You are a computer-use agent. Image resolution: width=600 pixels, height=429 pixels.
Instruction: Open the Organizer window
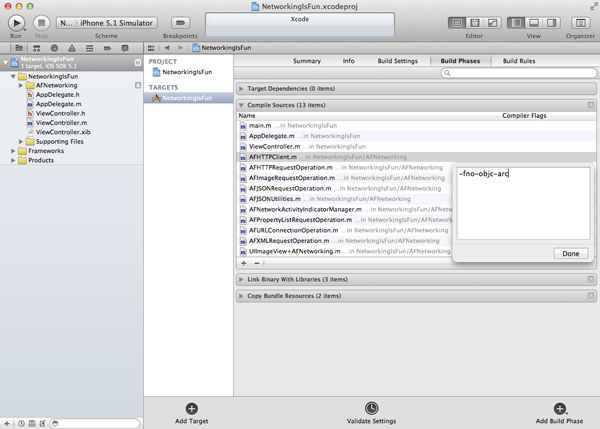click(580, 23)
